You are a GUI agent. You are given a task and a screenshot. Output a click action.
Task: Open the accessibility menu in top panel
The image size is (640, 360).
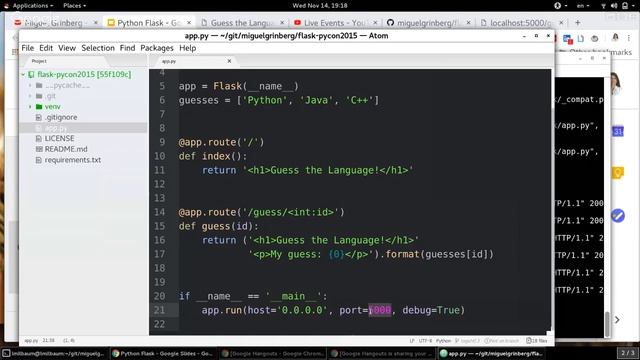[x=560, y=6]
